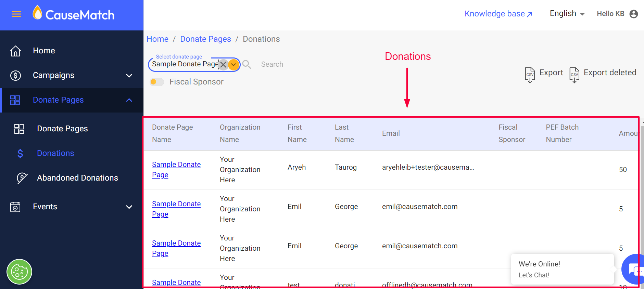Go to Home breadcrumb link

(157, 39)
